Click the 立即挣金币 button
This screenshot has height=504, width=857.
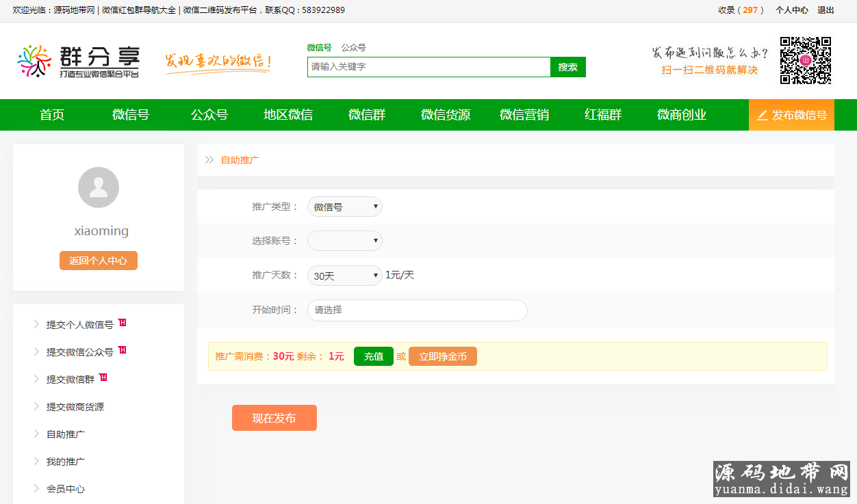click(442, 356)
